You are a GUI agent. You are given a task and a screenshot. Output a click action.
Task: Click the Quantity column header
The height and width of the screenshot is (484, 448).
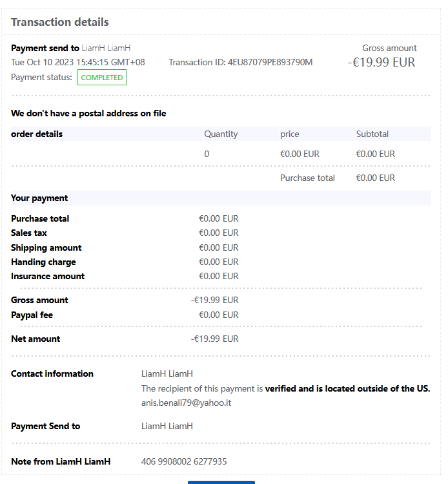coord(221,134)
